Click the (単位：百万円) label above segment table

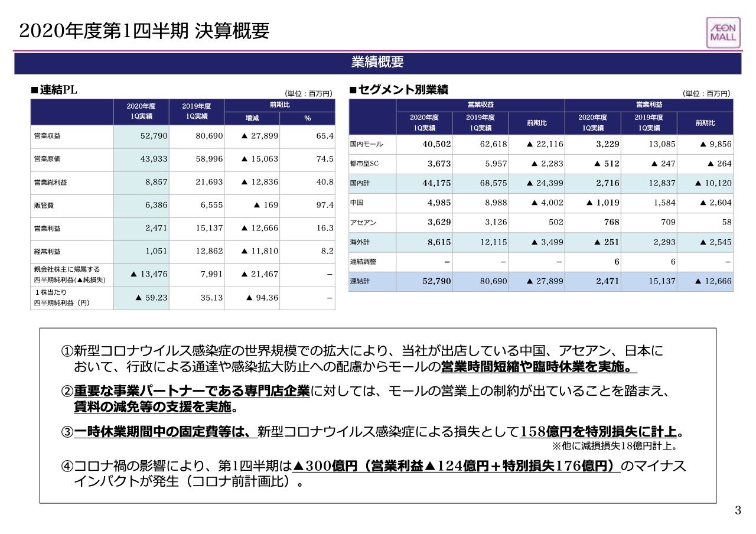click(x=706, y=93)
